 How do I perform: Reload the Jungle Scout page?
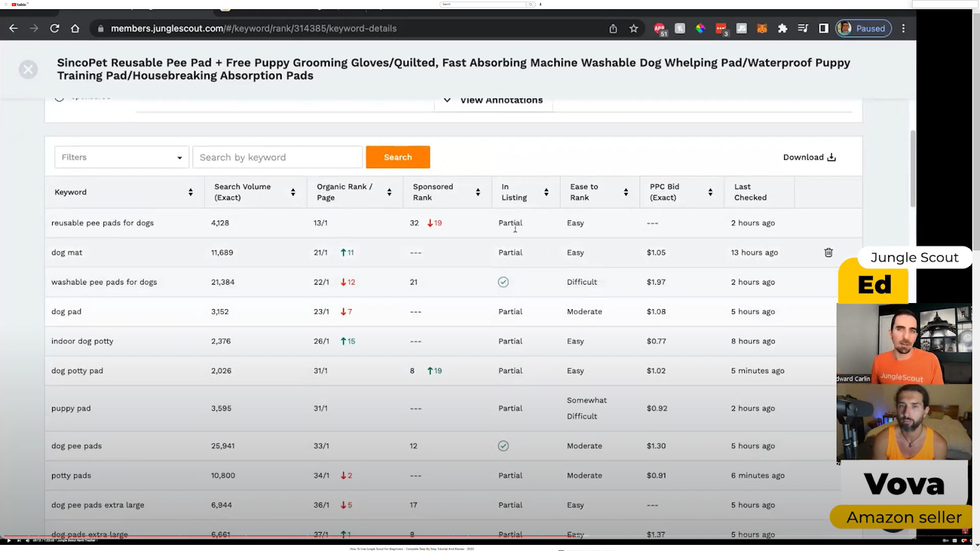[55, 28]
